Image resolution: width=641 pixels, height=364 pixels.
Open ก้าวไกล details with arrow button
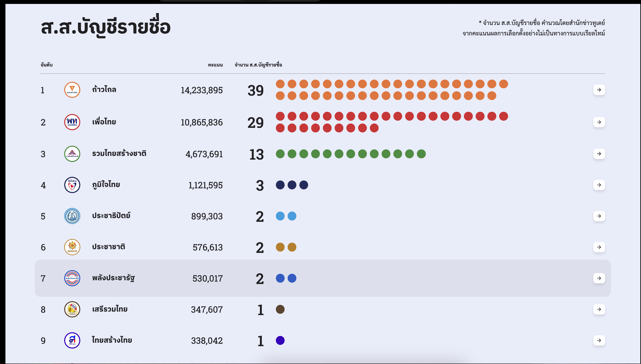click(x=599, y=90)
